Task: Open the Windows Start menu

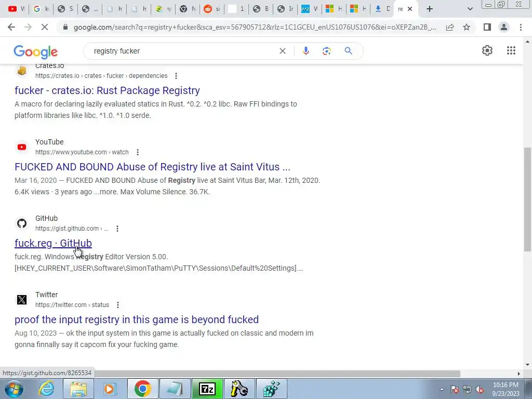Action: [14, 389]
